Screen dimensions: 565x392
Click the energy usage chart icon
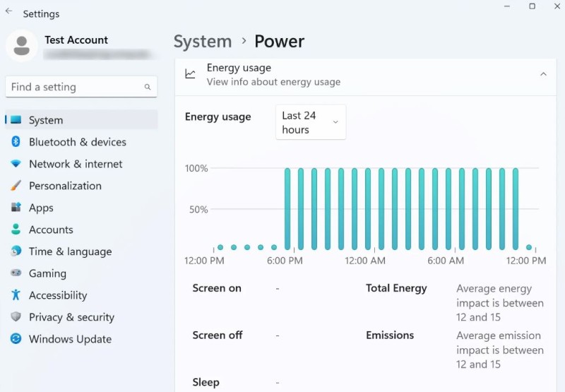coord(190,74)
